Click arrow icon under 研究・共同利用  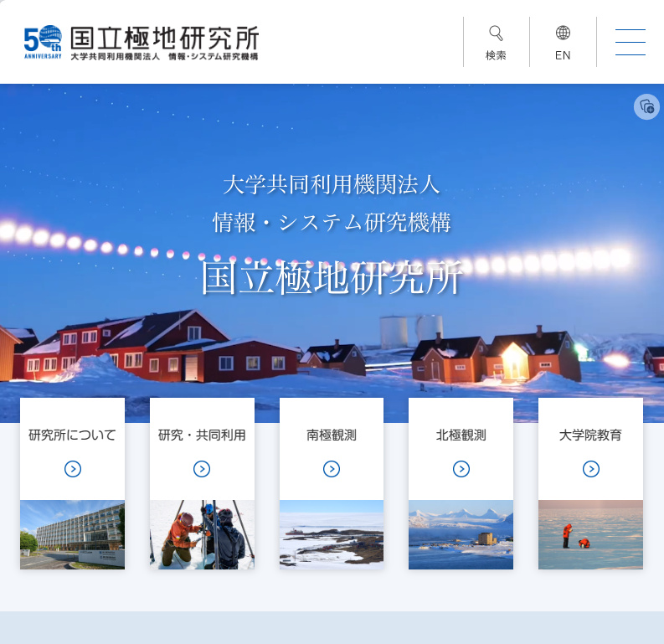(202, 469)
